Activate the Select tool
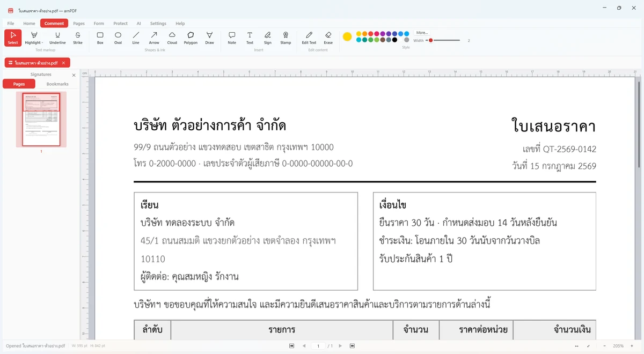 [x=13, y=38]
